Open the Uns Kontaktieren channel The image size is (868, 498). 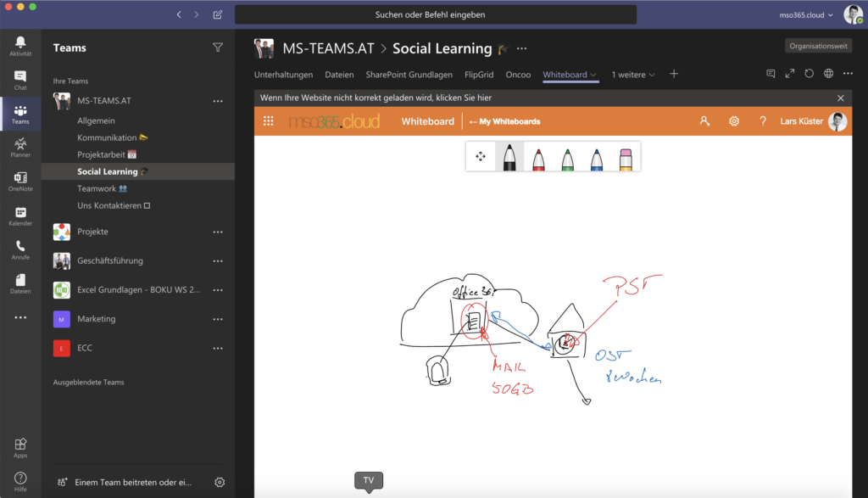(x=114, y=205)
